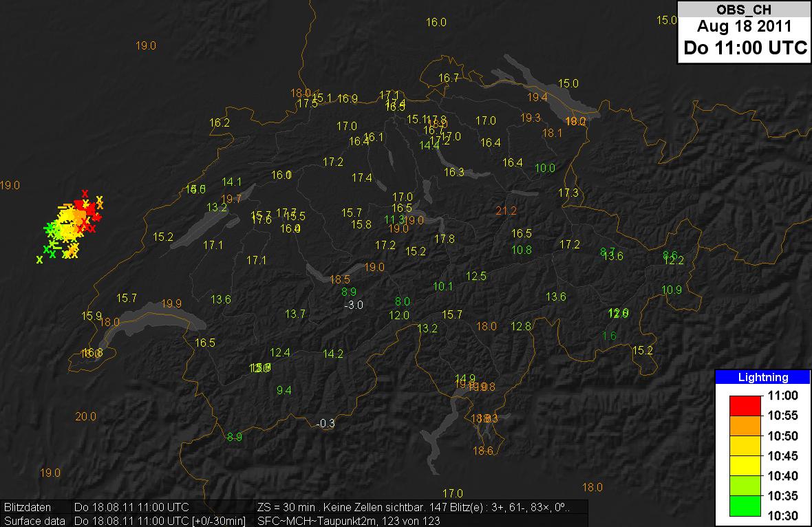812x527 pixels.
Task: Select the 14.4 station value
Action: 429,145
